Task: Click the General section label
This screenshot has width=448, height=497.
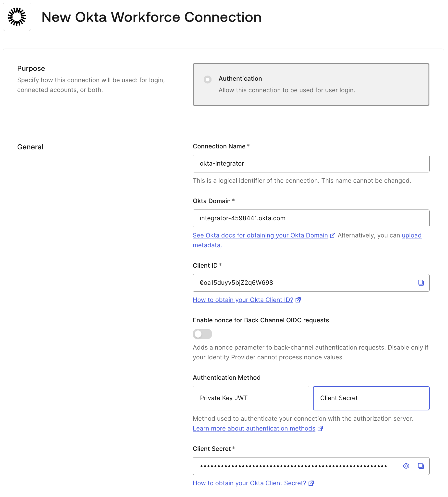Action: (x=30, y=147)
